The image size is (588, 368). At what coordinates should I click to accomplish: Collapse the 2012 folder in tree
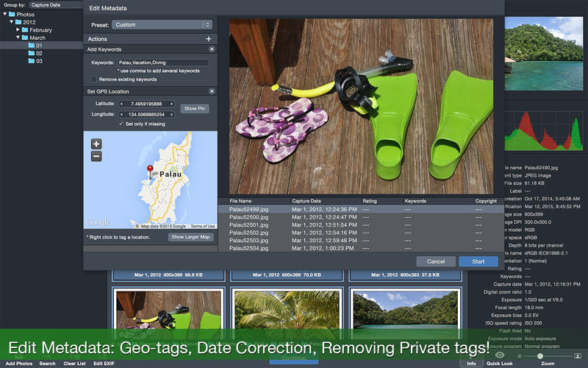pos(12,22)
